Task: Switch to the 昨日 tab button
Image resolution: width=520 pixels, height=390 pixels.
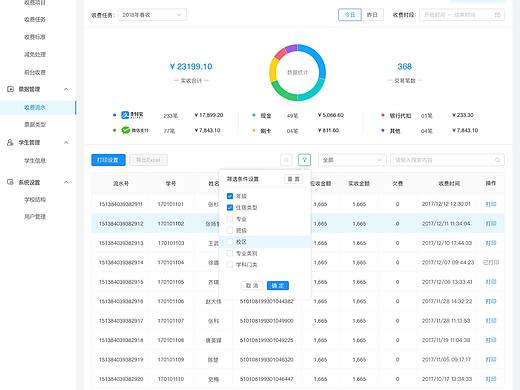Action: coord(372,15)
